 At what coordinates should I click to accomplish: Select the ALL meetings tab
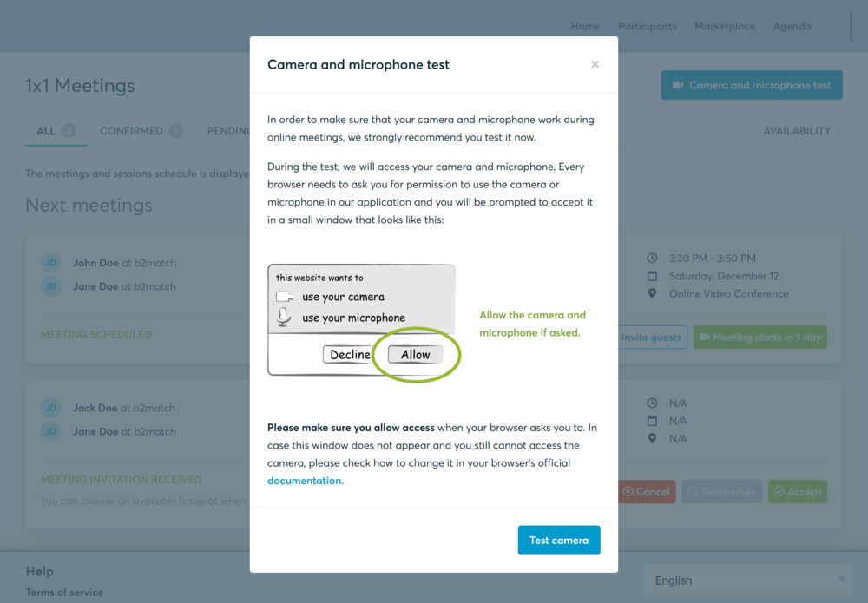(46, 131)
